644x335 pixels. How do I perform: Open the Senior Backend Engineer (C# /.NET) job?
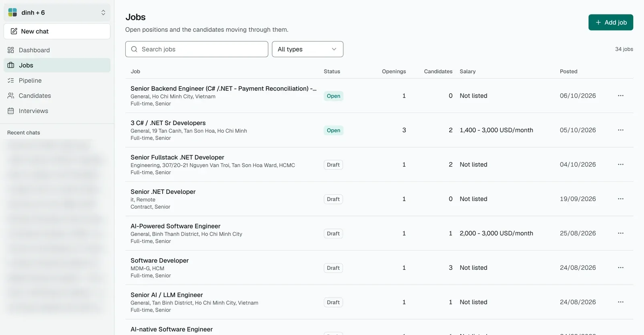(x=223, y=88)
